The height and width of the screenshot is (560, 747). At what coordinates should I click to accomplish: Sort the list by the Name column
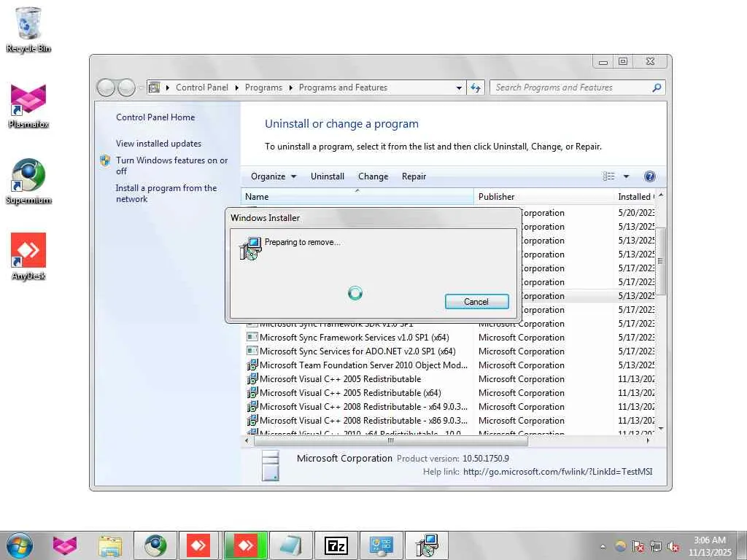(357, 197)
